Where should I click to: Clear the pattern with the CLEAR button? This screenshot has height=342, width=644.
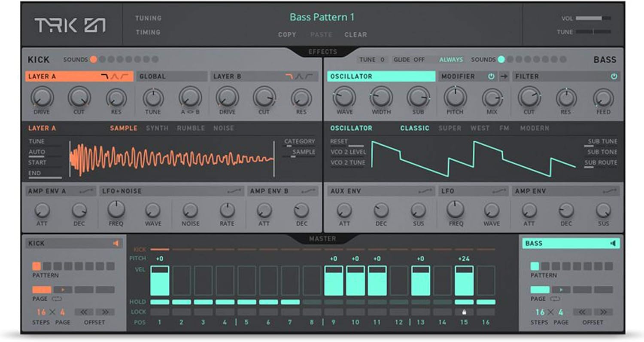[x=355, y=34]
